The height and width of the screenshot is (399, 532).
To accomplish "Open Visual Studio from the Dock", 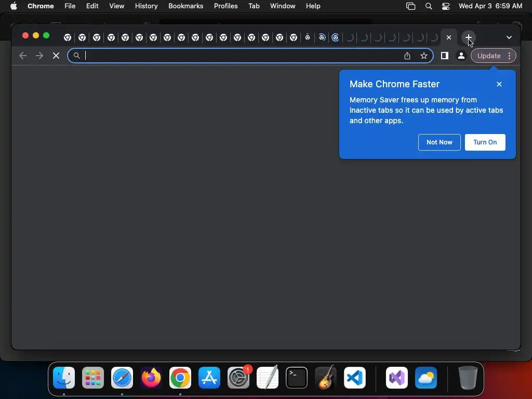I will [397, 378].
